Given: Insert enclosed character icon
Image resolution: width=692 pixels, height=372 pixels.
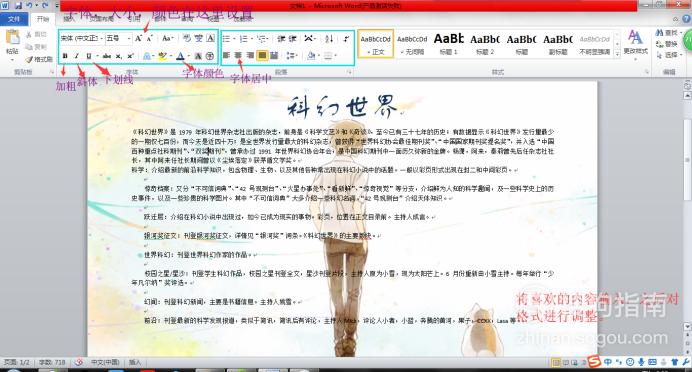Looking at the screenshot, I should click(210, 56).
